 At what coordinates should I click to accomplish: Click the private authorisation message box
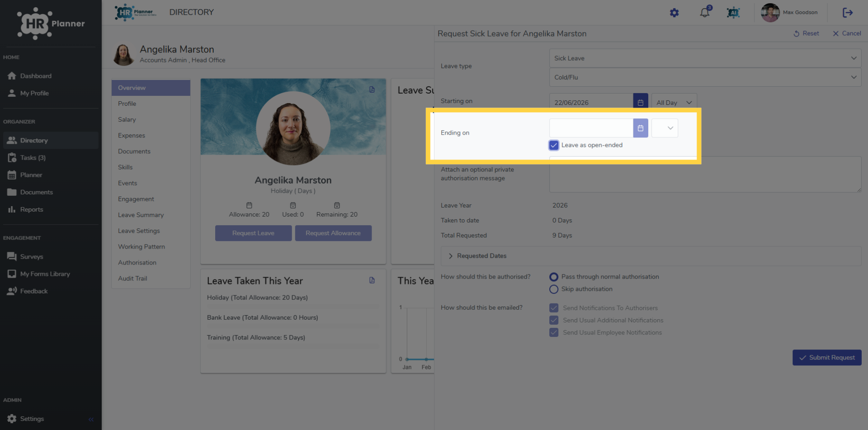705,175
